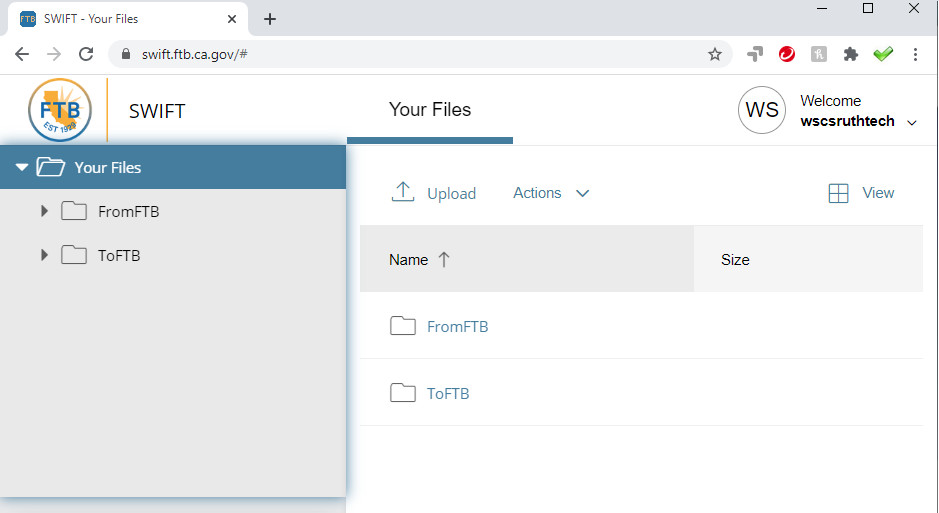
Task: Click ToFTB folder icon in file list
Action: click(403, 393)
